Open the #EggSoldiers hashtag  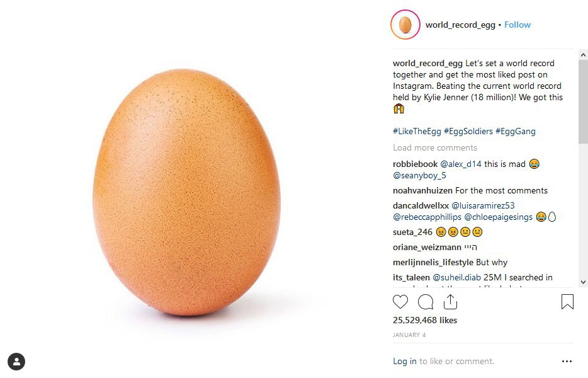click(x=468, y=131)
